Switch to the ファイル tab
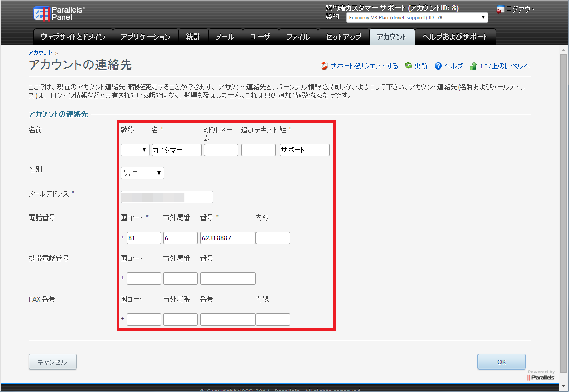 (298, 37)
